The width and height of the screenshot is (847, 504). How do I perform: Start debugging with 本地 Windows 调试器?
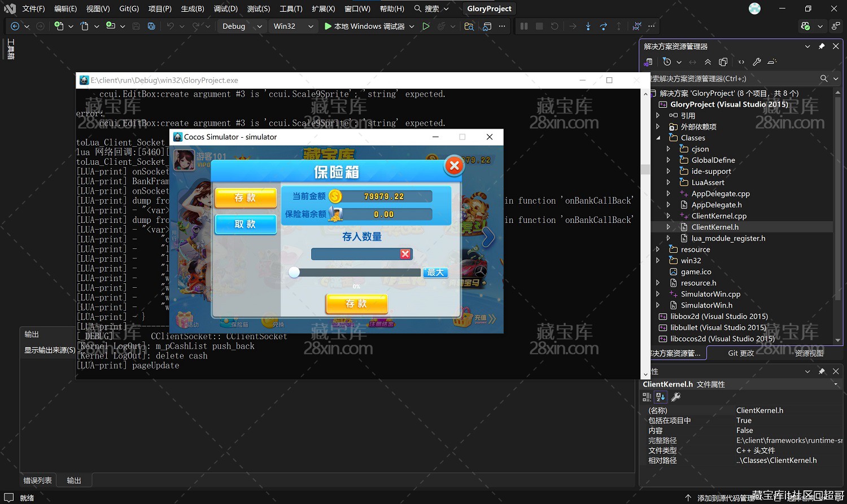pos(366,26)
